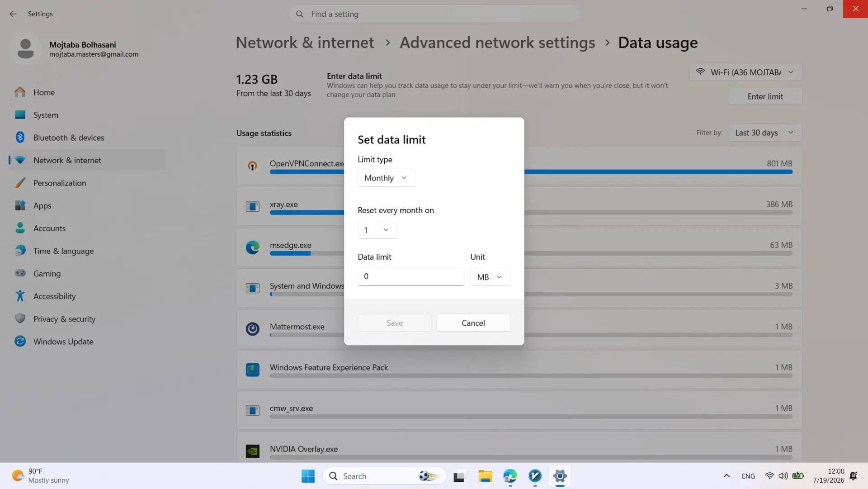Open File Explorer from the taskbar
Image resolution: width=868 pixels, height=489 pixels.
485,476
